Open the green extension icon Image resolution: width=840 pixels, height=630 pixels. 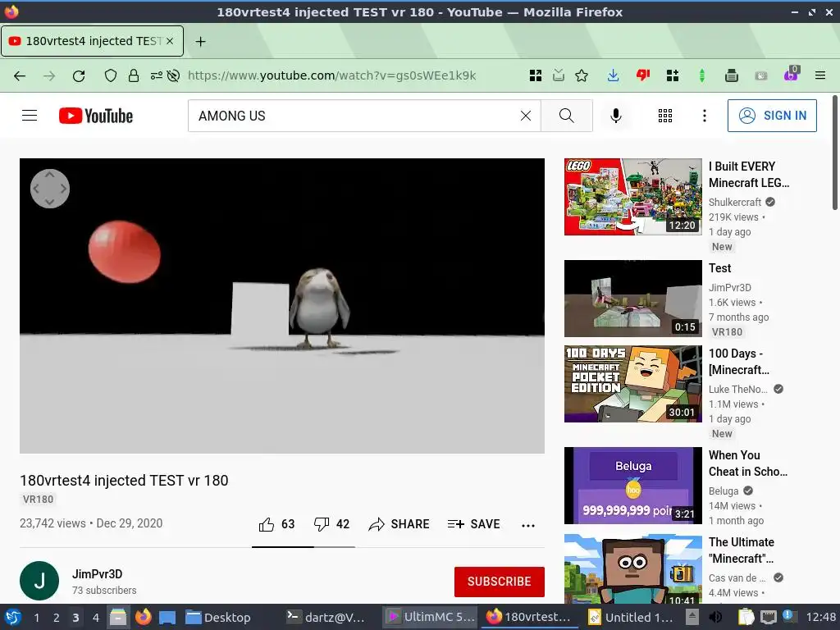point(702,75)
